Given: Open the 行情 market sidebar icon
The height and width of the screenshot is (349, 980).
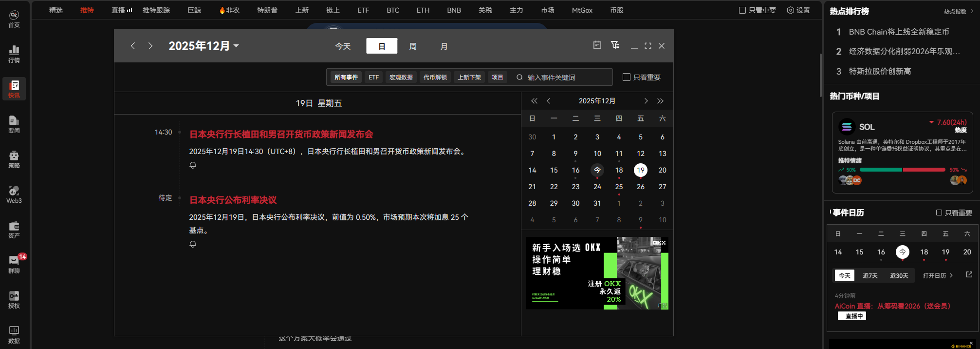Looking at the screenshot, I should (14, 54).
